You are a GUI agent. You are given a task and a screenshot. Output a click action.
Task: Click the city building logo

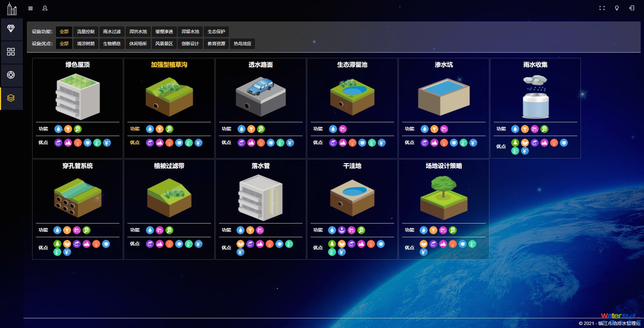12,9
